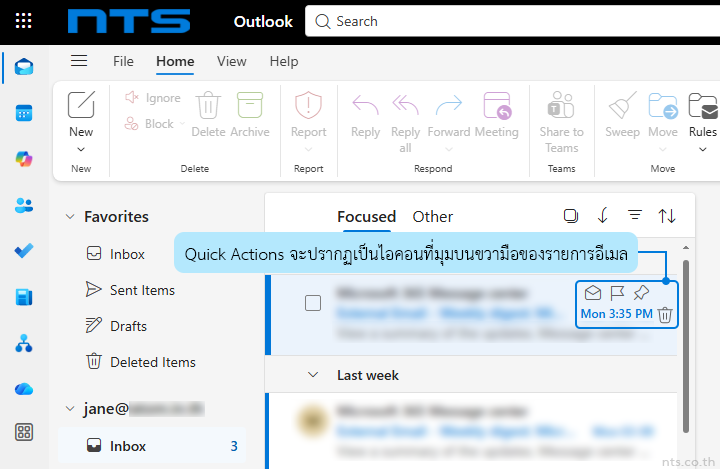The image size is (720, 469).
Task: Open the Drafts folder
Action: click(116, 326)
